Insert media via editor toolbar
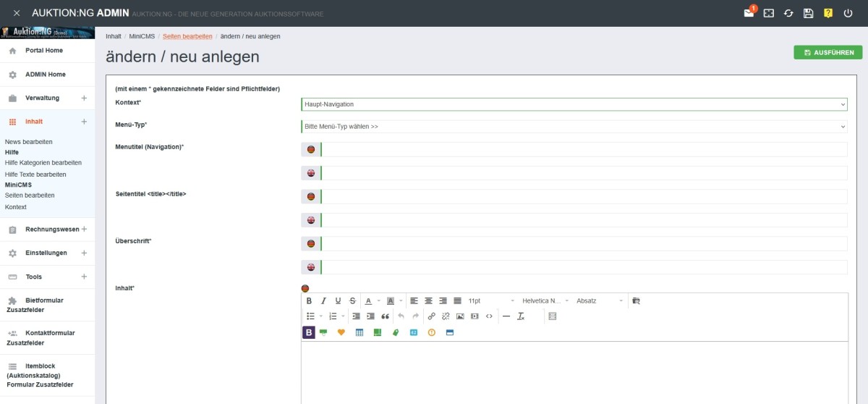Viewport: 868px width, 404px height. pos(475,316)
